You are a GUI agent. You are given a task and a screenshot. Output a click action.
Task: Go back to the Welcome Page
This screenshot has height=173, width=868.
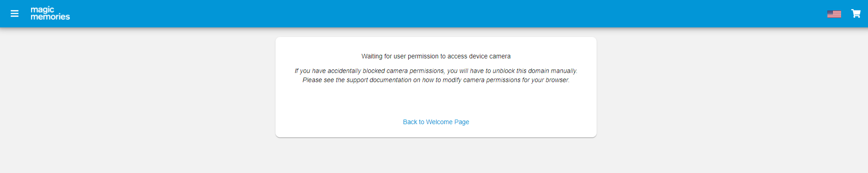click(436, 122)
